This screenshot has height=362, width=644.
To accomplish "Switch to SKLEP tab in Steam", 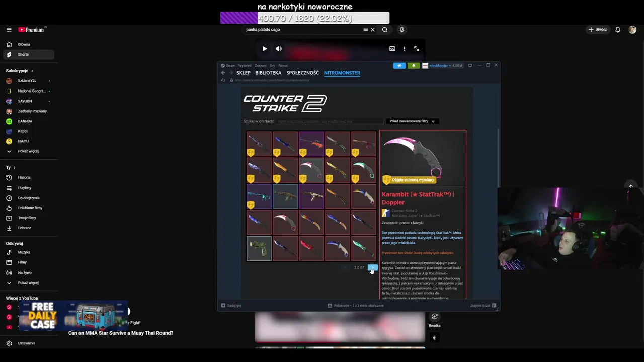I will (x=244, y=73).
